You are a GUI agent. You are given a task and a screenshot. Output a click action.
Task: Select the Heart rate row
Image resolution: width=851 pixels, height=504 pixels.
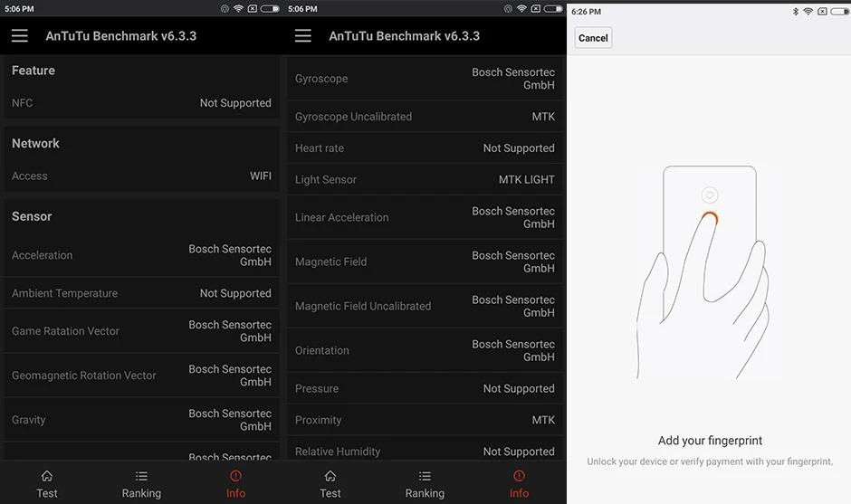pos(425,148)
